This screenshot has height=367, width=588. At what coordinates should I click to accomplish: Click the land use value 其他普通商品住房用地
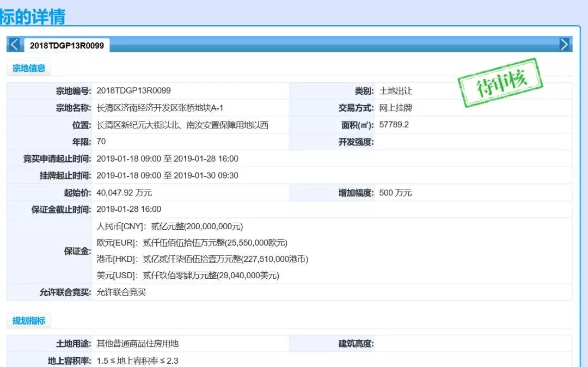[x=137, y=344]
